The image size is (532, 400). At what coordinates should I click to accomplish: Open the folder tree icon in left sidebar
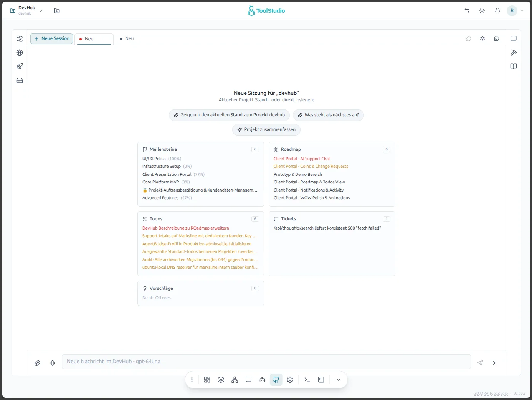[x=20, y=39]
